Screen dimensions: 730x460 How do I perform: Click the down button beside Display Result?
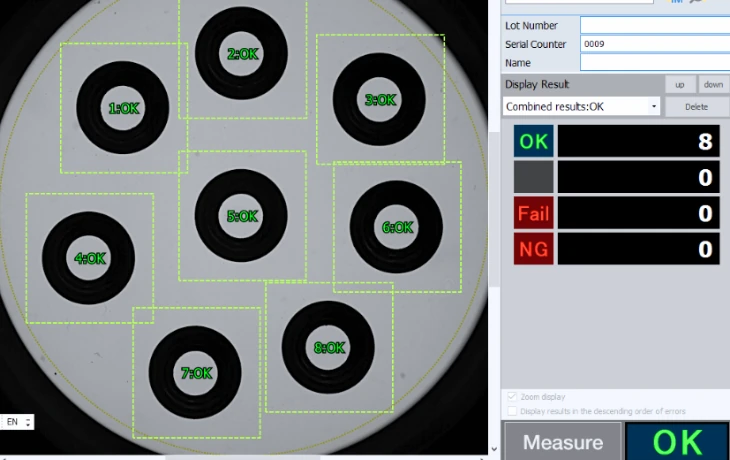coord(712,84)
